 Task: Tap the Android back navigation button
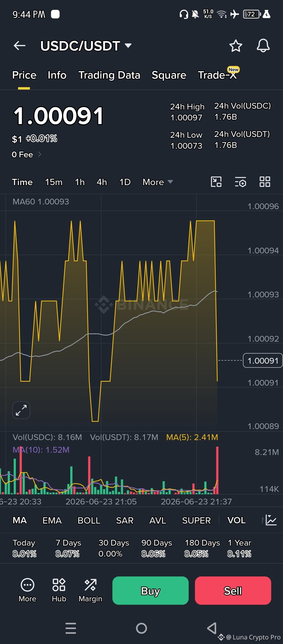tap(212, 628)
